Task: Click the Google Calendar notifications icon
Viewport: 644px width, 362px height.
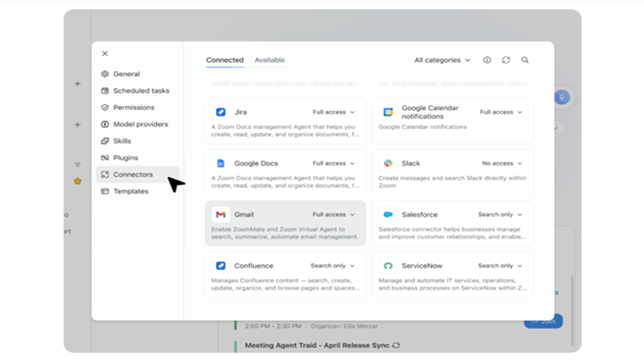Action: tap(388, 112)
